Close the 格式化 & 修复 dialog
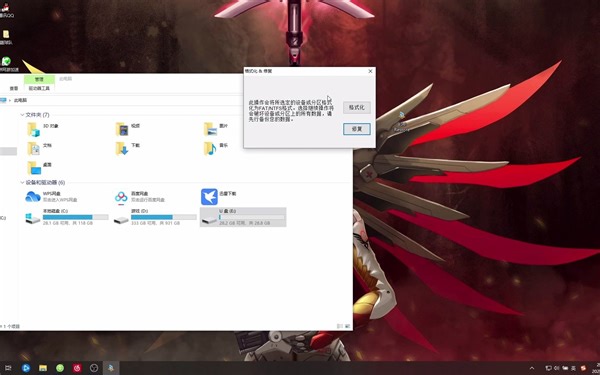600x375 pixels. pos(370,71)
